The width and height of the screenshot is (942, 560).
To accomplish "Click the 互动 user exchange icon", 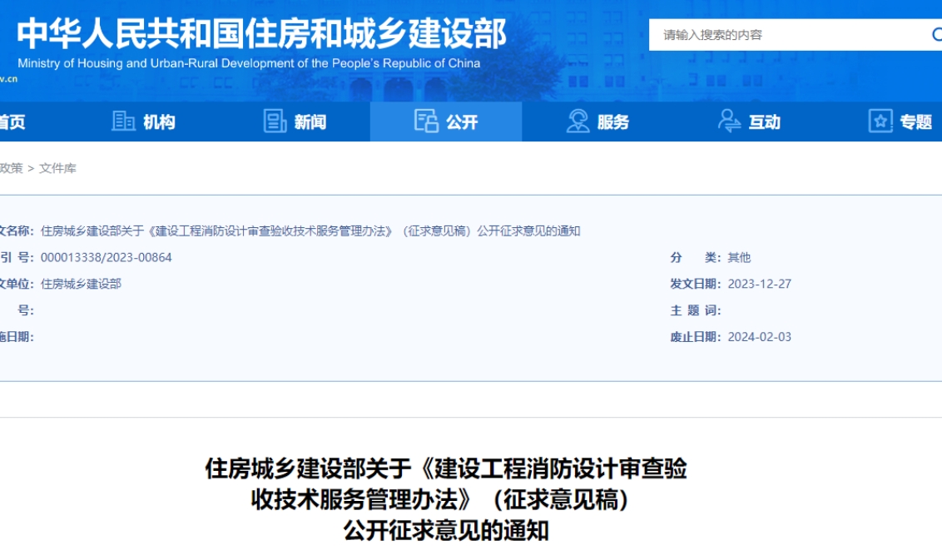I will 729,121.
